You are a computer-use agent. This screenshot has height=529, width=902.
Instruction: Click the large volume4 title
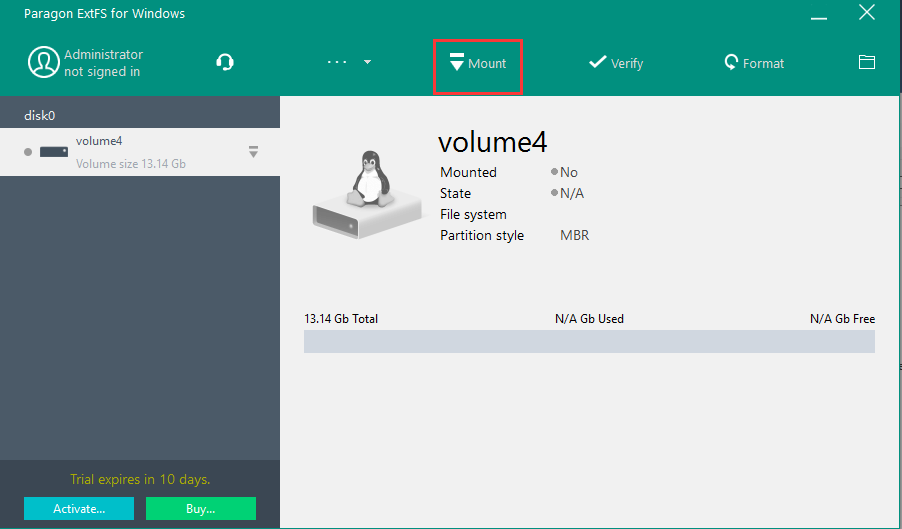point(492,141)
